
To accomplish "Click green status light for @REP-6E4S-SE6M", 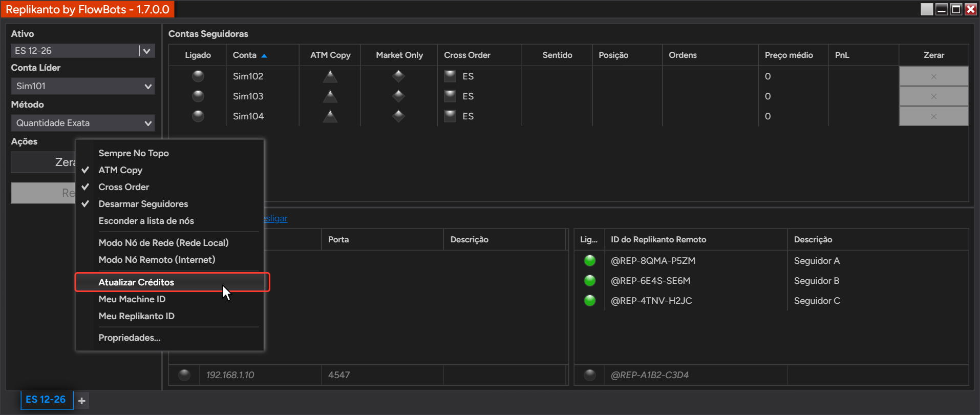I will coord(590,281).
